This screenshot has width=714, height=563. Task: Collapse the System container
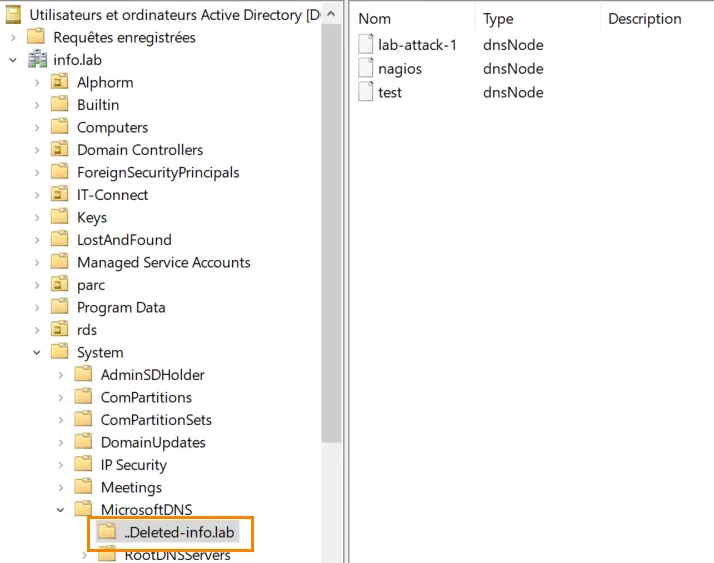point(37,352)
